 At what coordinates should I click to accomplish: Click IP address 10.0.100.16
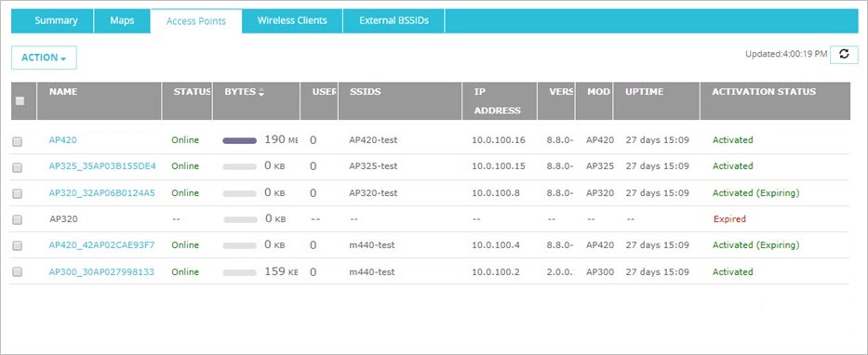point(499,140)
